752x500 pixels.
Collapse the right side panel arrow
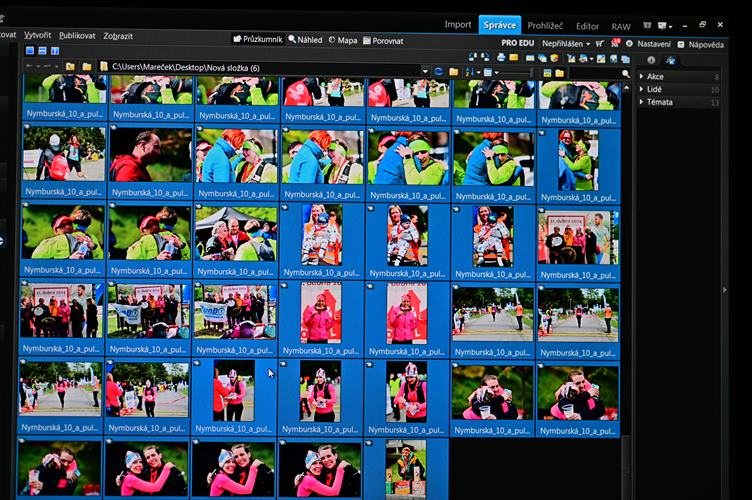click(725, 290)
